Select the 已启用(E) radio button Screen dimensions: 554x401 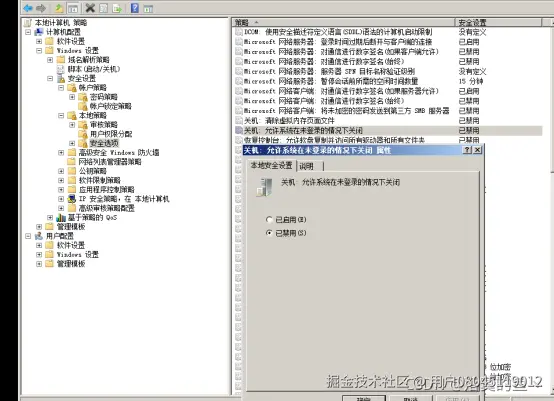click(269, 220)
